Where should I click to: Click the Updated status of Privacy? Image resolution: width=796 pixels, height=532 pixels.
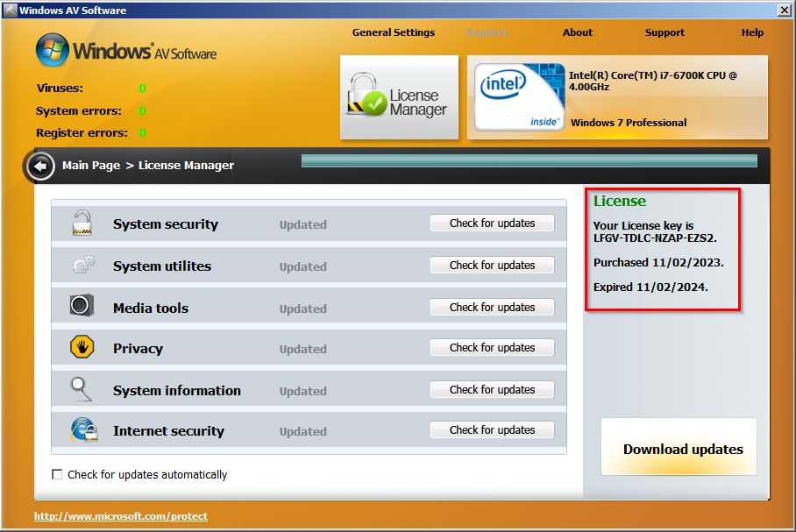303,349
